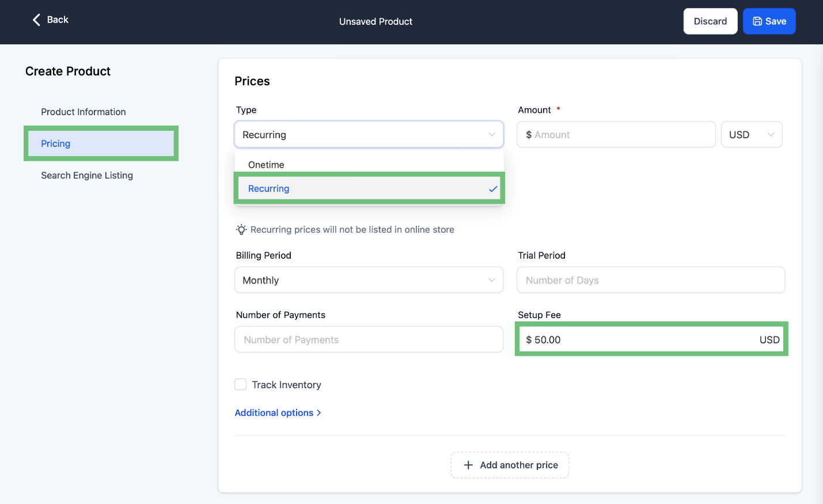Click the Amount field label
The image size is (823, 504).
(534, 110)
